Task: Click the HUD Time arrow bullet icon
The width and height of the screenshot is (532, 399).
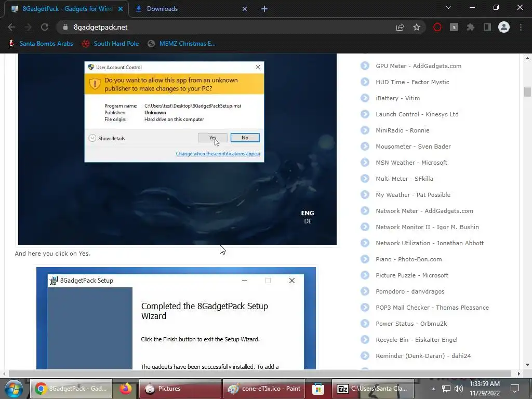Action: coord(365,82)
